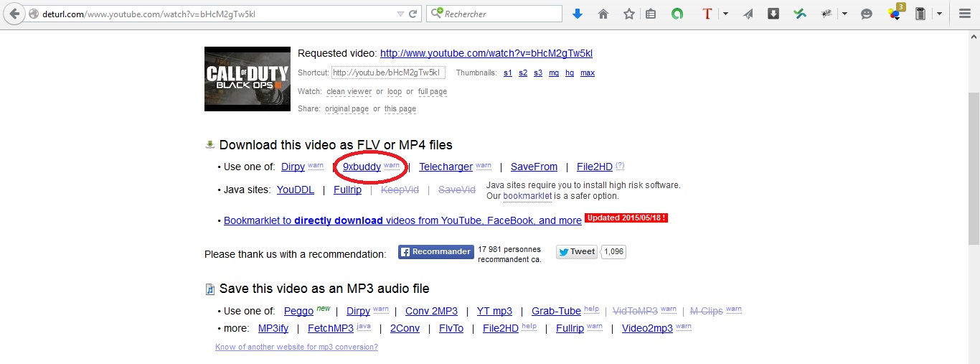Open the Peggo MP3 link
The height and width of the screenshot is (364, 980).
[x=298, y=311]
